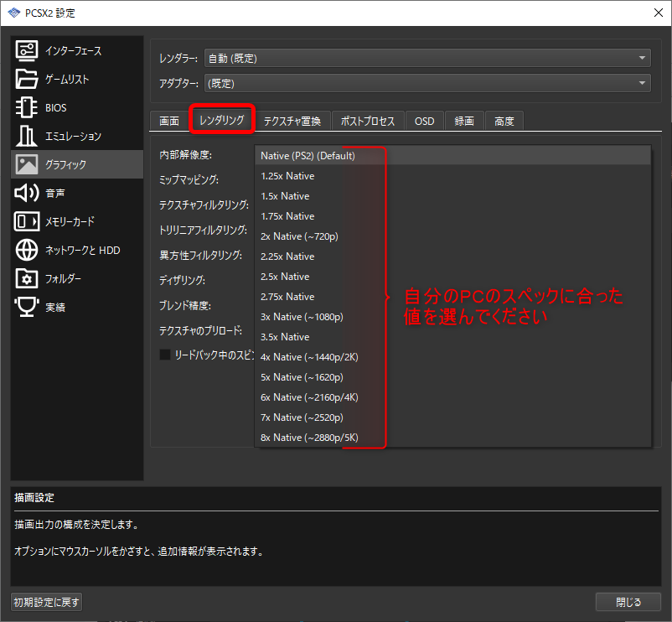Screen dimensions: 672x622
Task: Select the フォルダー gear-folder icon
Action: click(x=27, y=278)
